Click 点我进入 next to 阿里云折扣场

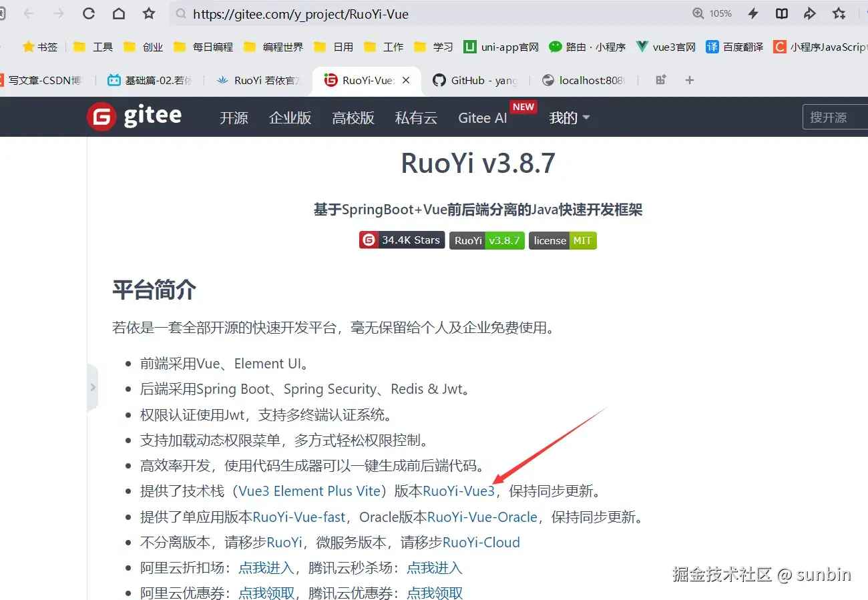pos(266,568)
